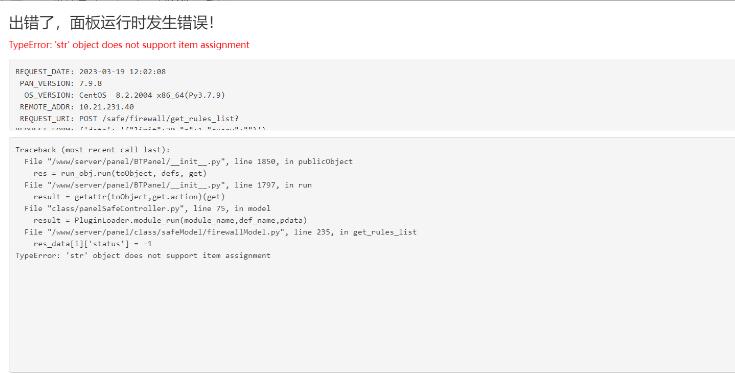Click the POST /safe/firewall/get_rules_list URI value
This screenshot has height=374, width=735.
click(x=159, y=118)
